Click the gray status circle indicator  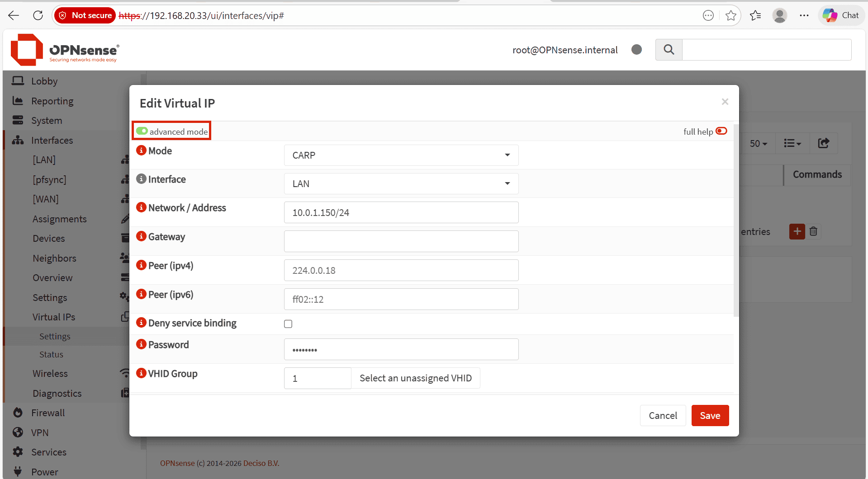636,50
